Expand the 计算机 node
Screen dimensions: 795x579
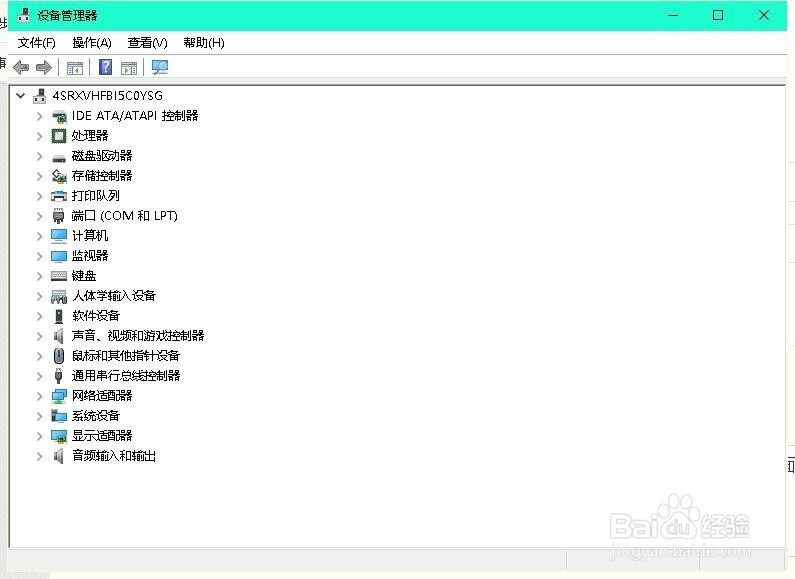click(40, 236)
